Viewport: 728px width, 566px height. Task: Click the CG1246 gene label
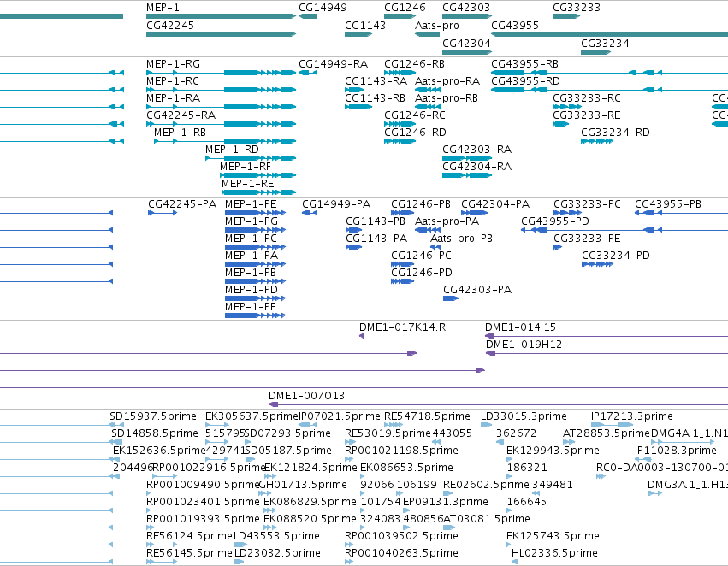click(x=405, y=8)
